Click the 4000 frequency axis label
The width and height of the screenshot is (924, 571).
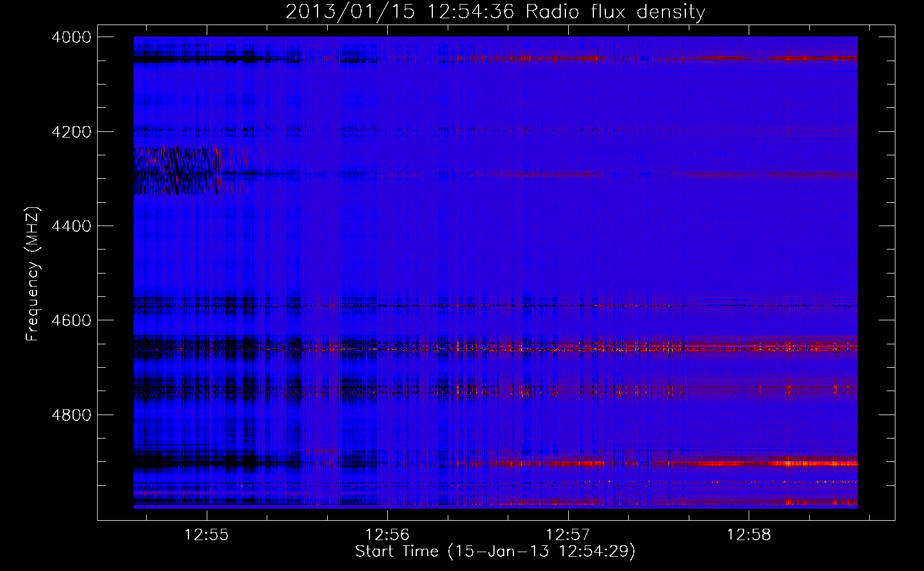71,37
